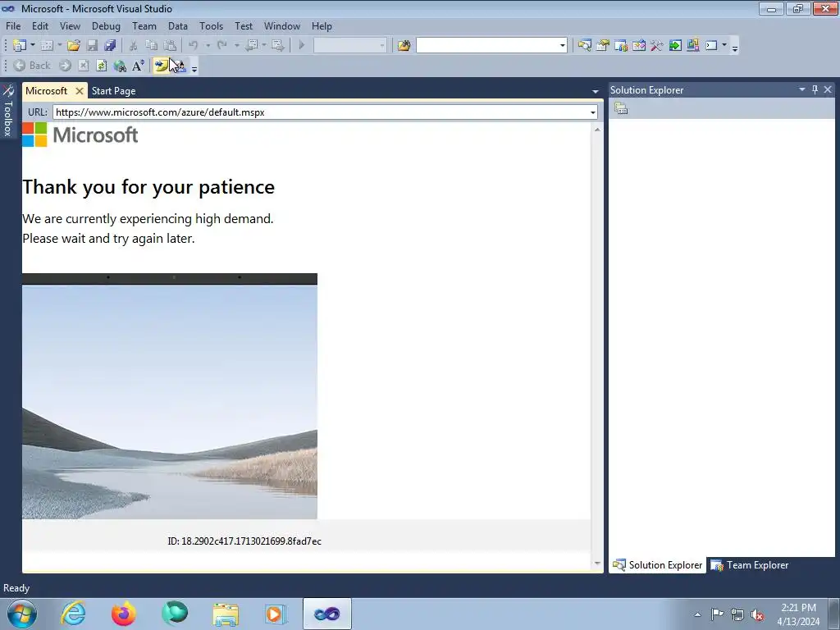This screenshot has width=840, height=630.
Task: Open Solution Explorer window position dropdown
Action: 802,89
